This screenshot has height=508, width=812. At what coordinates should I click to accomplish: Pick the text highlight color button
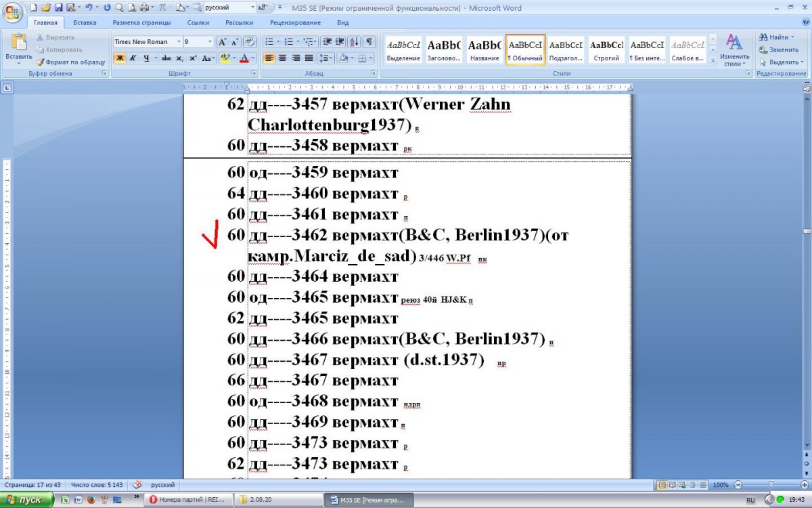pyautogui.click(x=225, y=58)
